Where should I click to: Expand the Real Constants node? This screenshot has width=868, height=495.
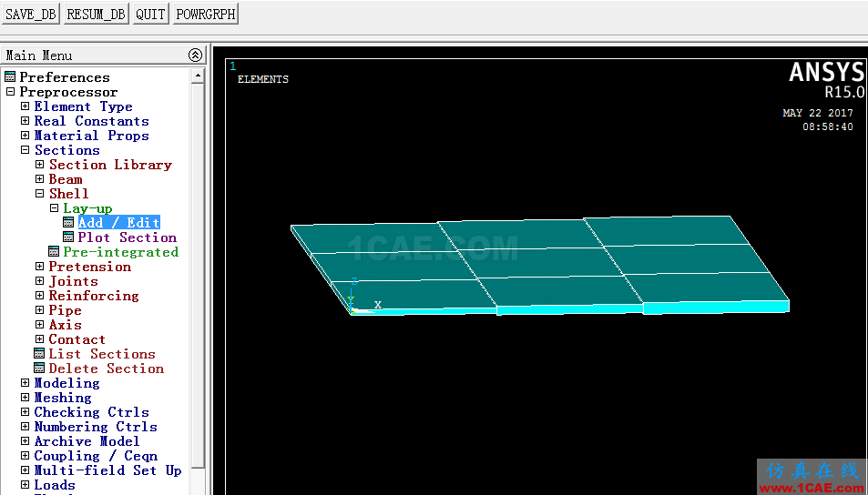pyautogui.click(x=25, y=120)
